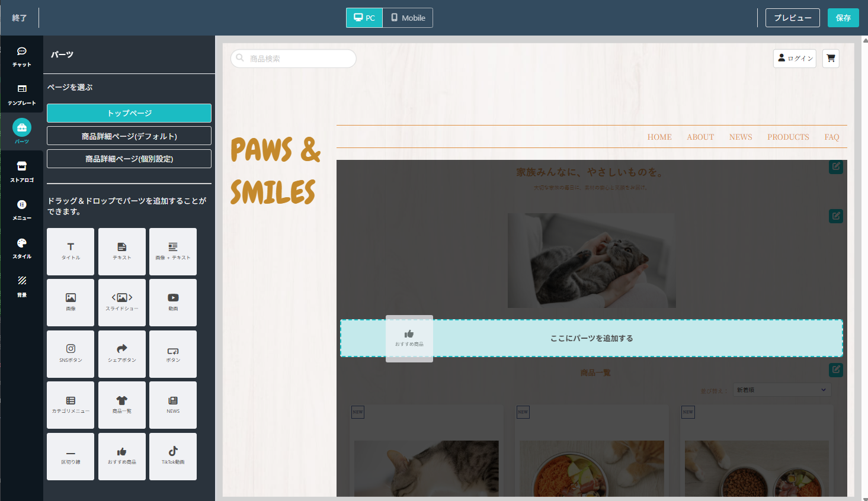868x501 pixels.
Task: Open the 新着順 sort dropdown
Action: click(x=781, y=390)
